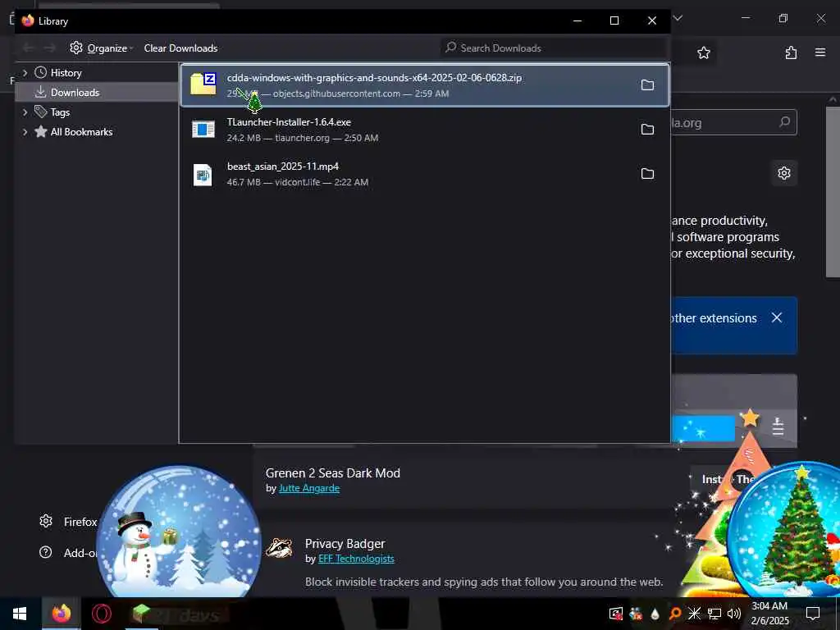
Task: Show beast_asian_2025-11.mp4 in its folder
Action: [x=647, y=174]
